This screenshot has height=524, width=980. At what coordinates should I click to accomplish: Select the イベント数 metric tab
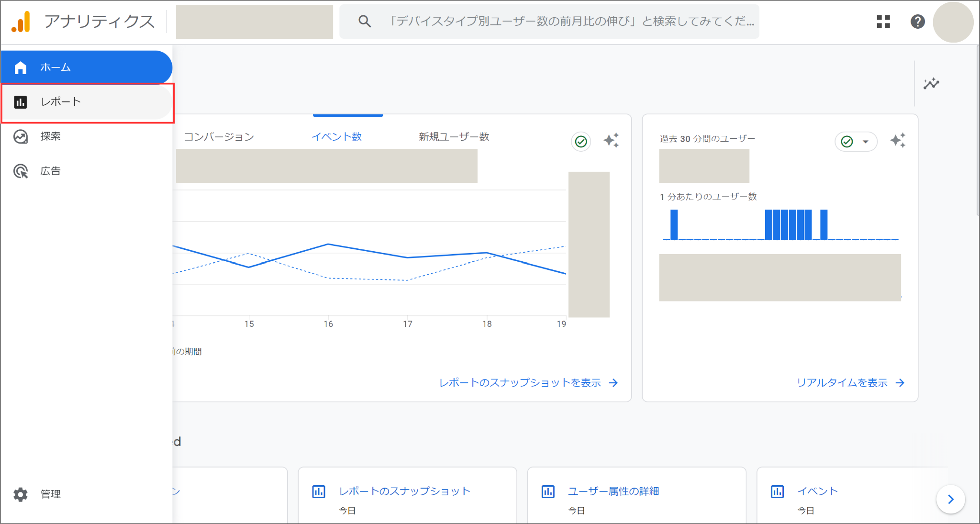[336, 137]
